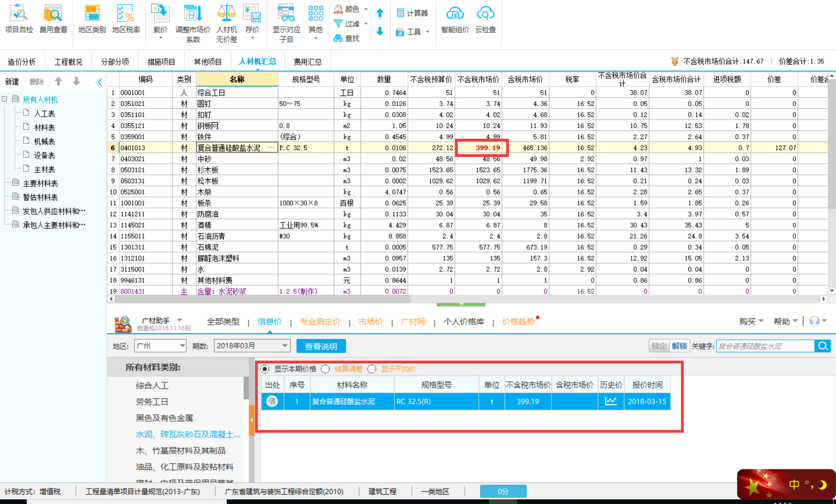Image resolution: width=836 pixels, height=504 pixels.
Task: Open 费用查看 cost view tool
Action: pyautogui.click(x=53, y=18)
